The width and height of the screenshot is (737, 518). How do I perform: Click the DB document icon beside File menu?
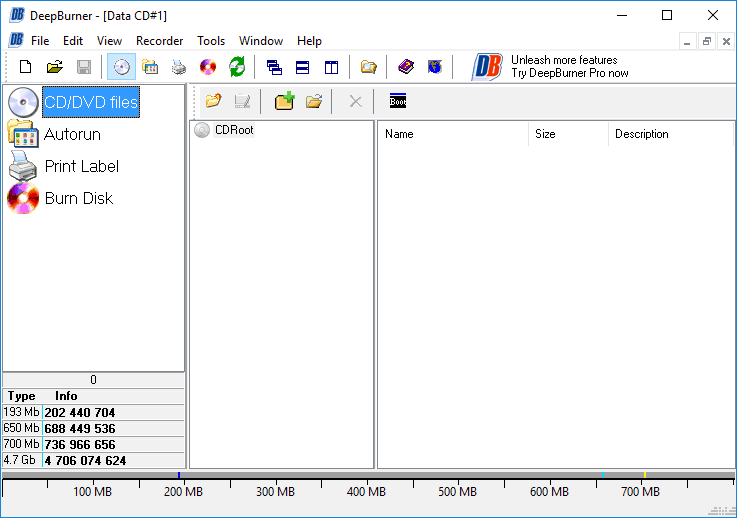click(16, 40)
